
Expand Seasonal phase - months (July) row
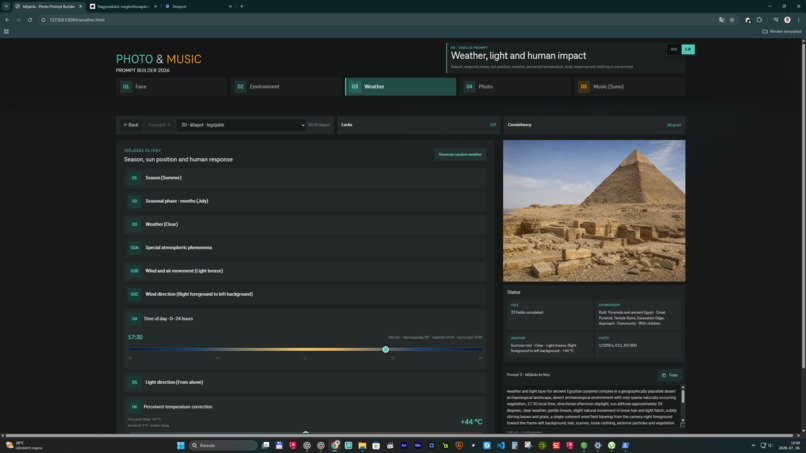point(305,201)
